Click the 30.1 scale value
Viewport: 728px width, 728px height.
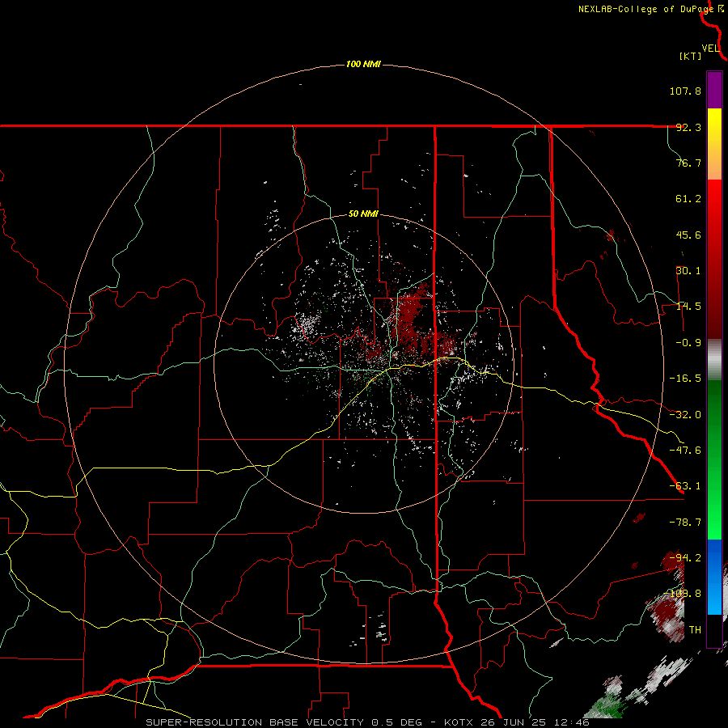[x=688, y=271]
